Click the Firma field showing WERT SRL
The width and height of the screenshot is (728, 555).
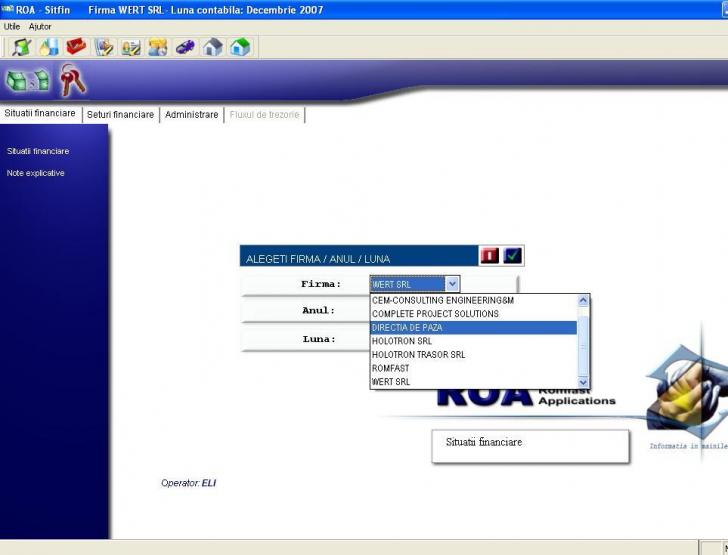[x=407, y=284]
